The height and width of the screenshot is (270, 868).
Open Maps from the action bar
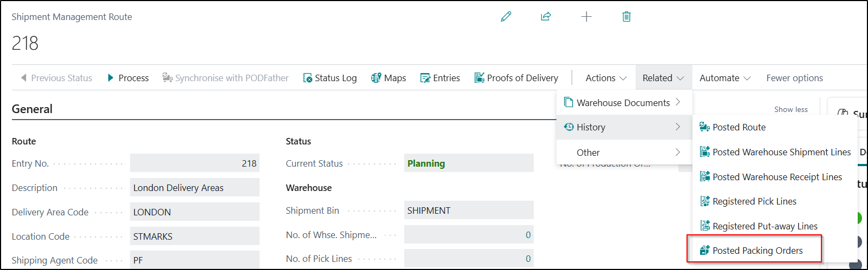[x=388, y=78]
